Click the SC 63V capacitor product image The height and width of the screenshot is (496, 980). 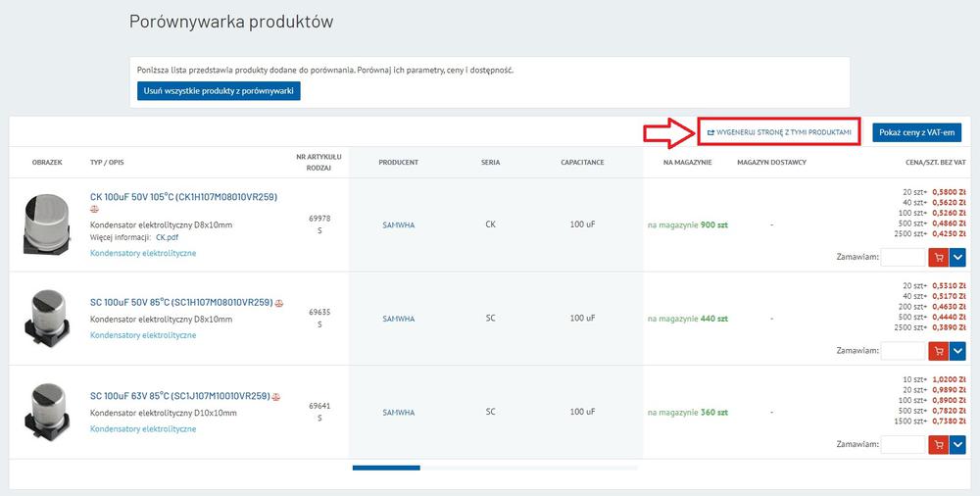47,413
